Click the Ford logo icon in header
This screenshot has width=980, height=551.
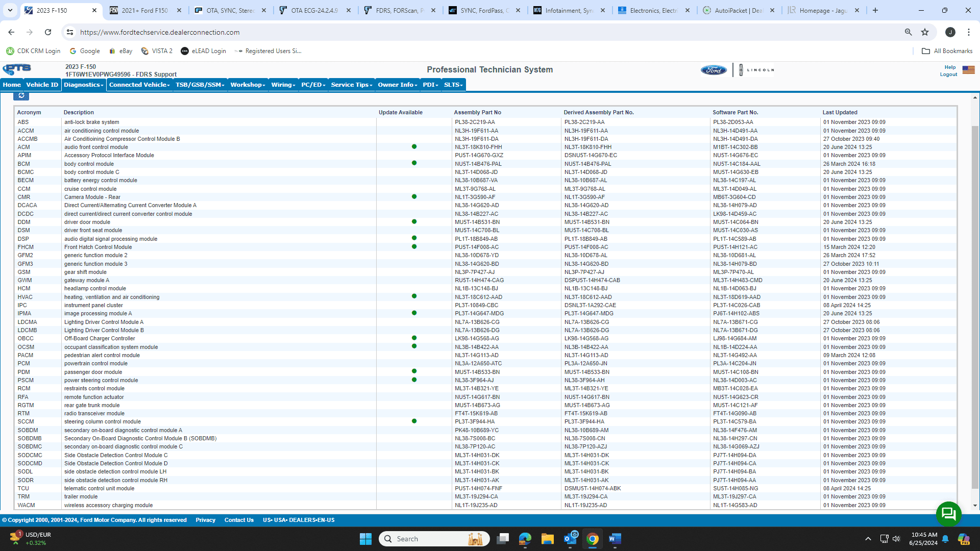pos(714,70)
